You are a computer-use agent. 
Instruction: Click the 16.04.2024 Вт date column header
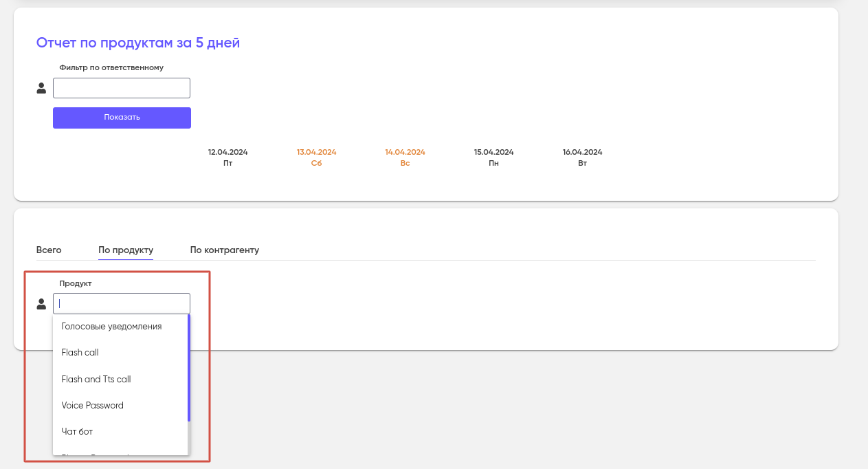582,157
